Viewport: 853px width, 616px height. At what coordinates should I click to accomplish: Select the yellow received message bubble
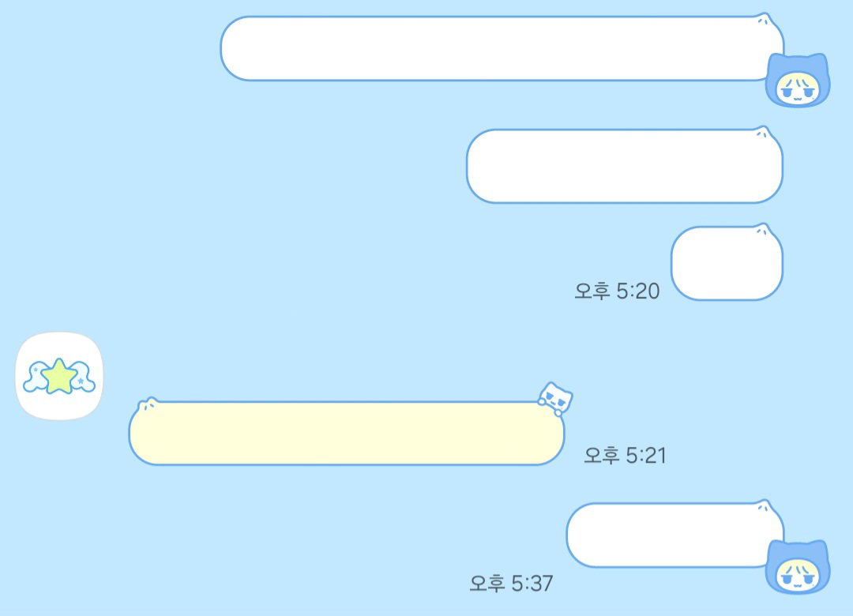coord(347,433)
